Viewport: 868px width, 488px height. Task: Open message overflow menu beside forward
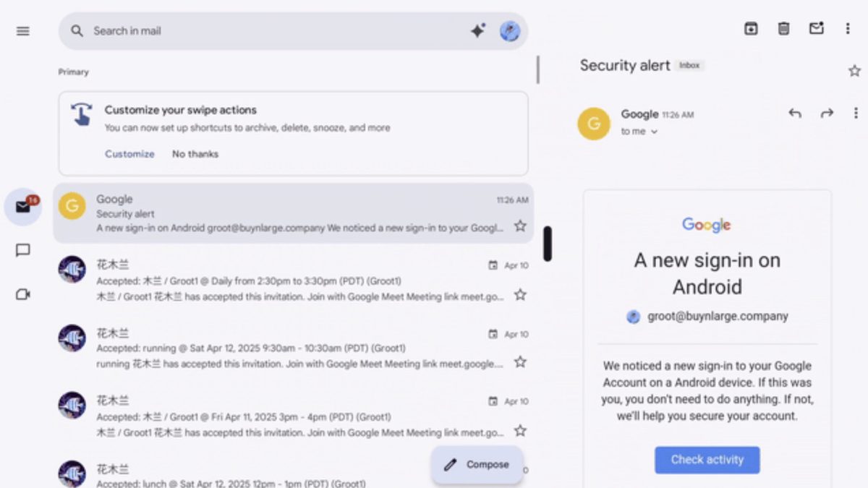856,114
